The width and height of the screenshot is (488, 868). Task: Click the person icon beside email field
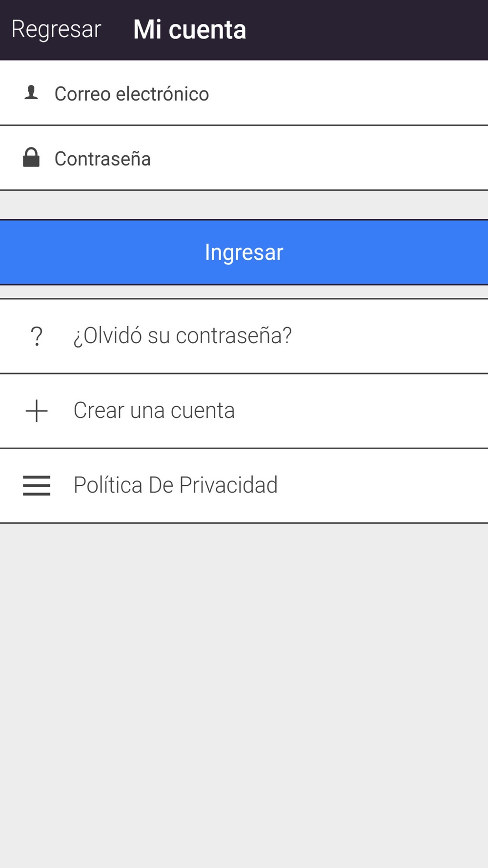tap(32, 93)
